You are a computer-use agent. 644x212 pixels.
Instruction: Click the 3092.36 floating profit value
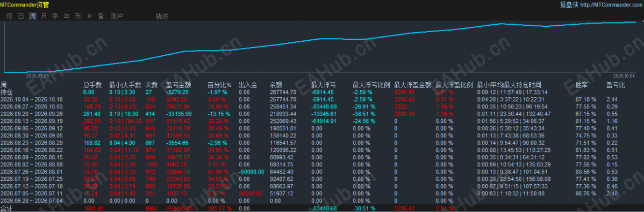405,113
